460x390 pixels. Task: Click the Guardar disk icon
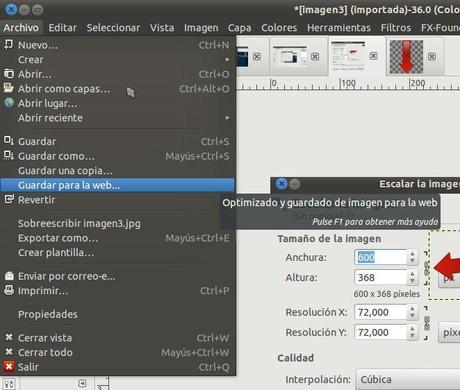[x=9, y=140]
